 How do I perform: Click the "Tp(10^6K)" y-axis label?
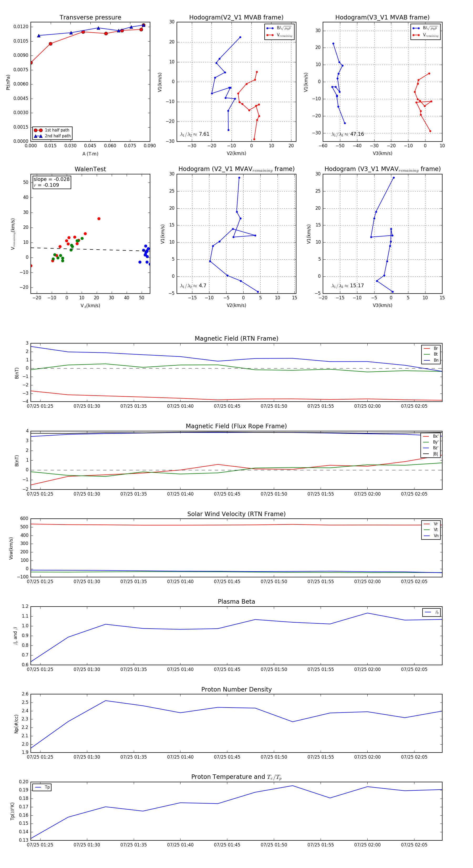[12, 811]
